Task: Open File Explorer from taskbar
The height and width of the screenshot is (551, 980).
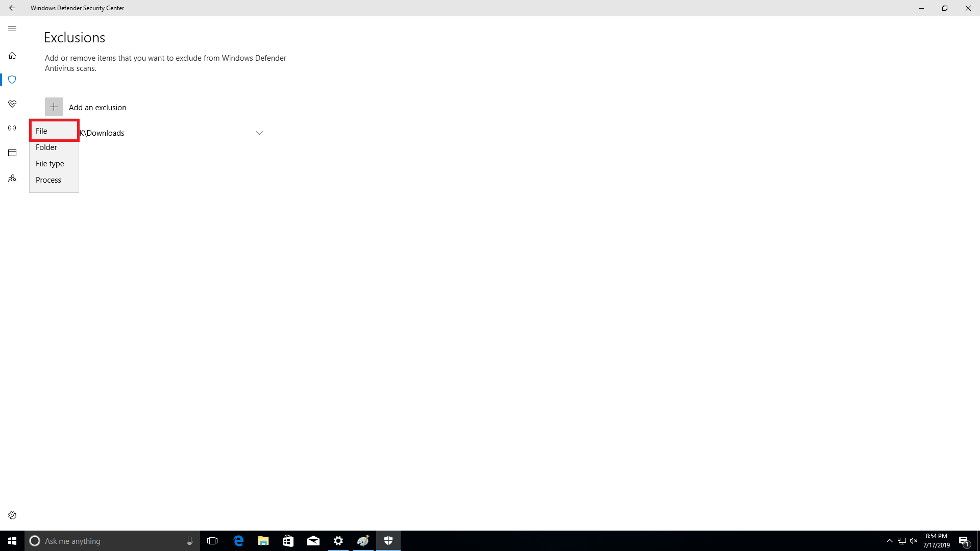Action: [x=263, y=541]
